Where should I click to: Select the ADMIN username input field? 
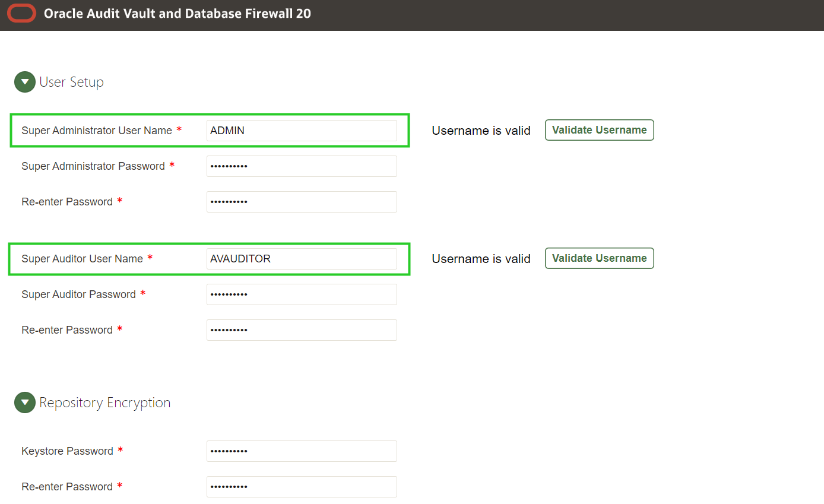point(302,131)
